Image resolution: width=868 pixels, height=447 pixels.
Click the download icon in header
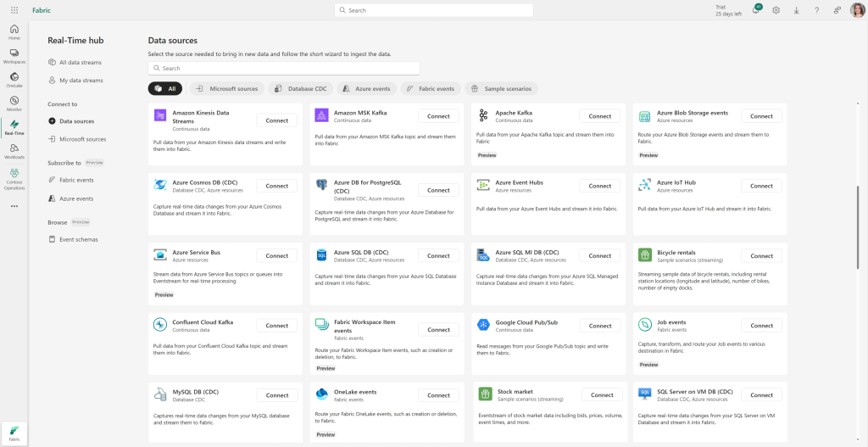[x=796, y=10]
